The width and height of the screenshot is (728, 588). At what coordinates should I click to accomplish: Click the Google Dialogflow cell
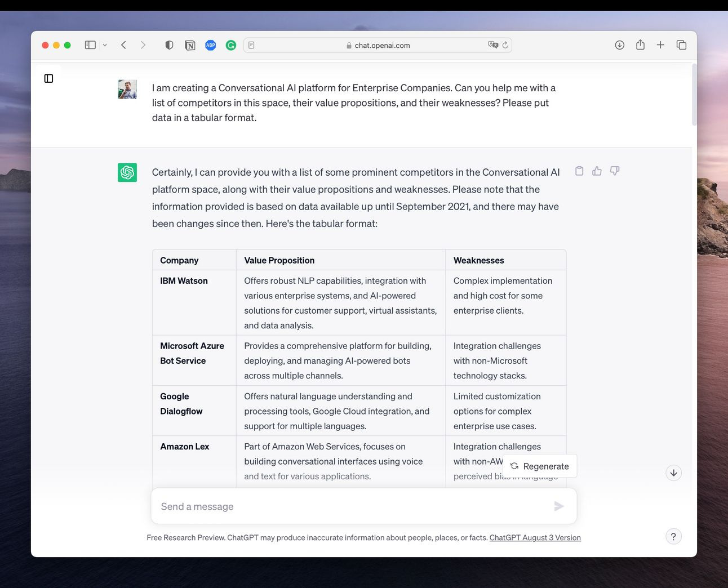coord(194,411)
